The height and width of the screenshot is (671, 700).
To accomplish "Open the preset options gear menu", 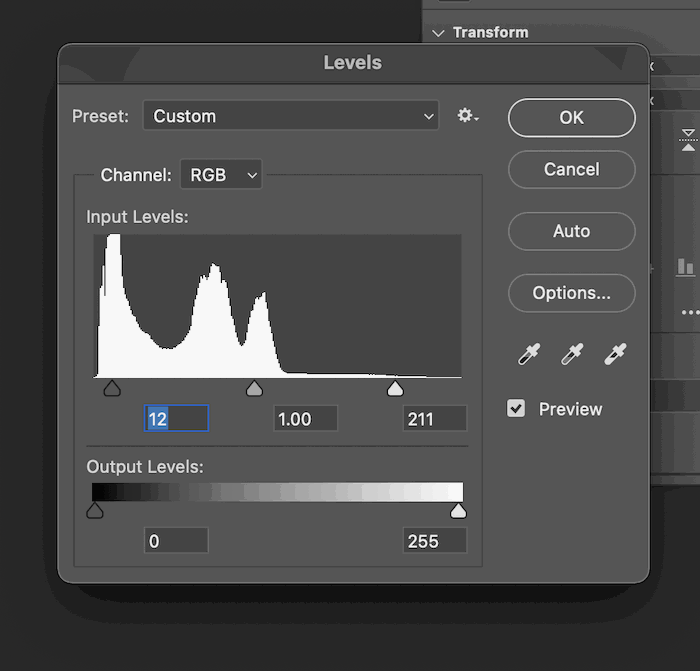I will point(467,116).
